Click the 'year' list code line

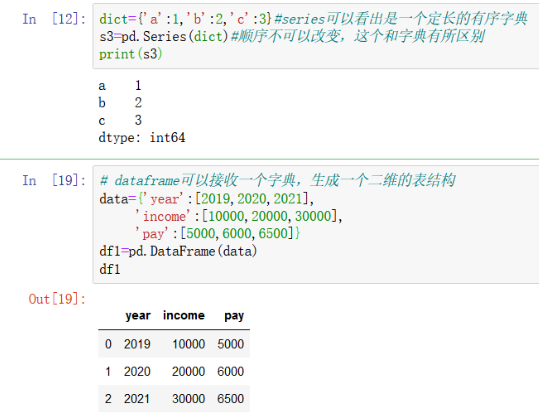pos(206,199)
